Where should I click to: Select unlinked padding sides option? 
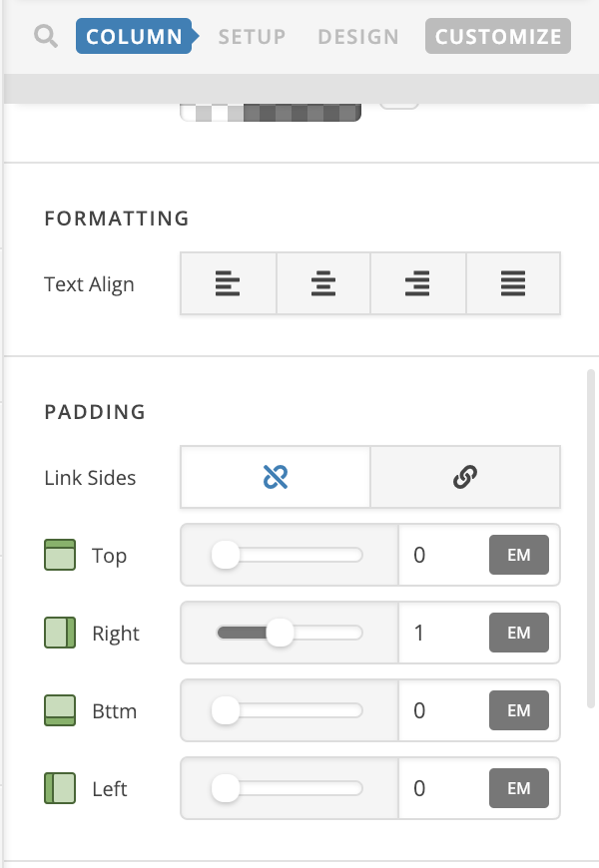click(x=276, y=478)
